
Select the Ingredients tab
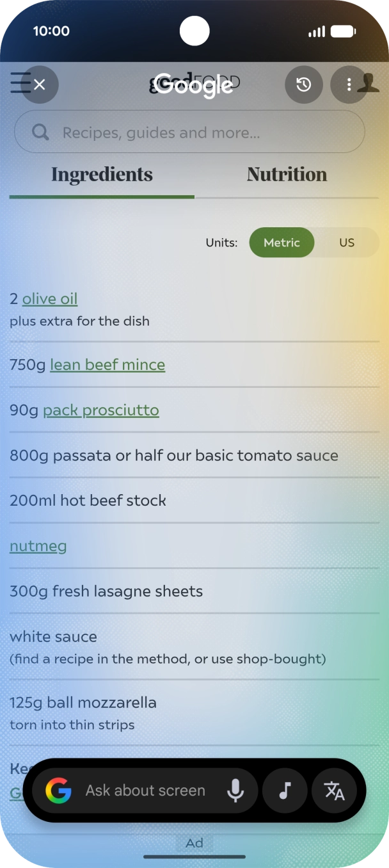pyautogui.click(x=102, y=175)
